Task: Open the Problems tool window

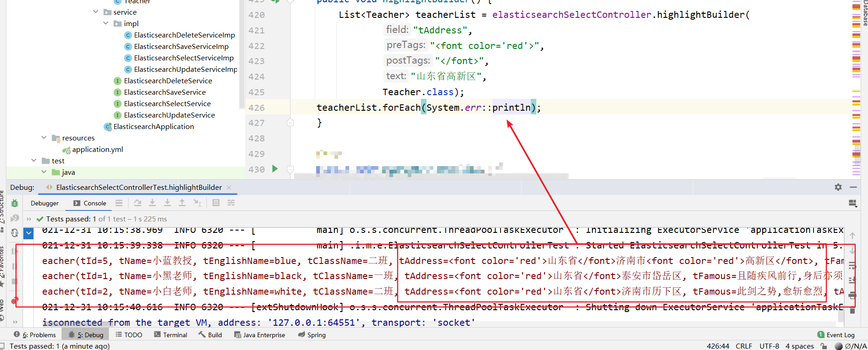Action: tap(35, 335)
